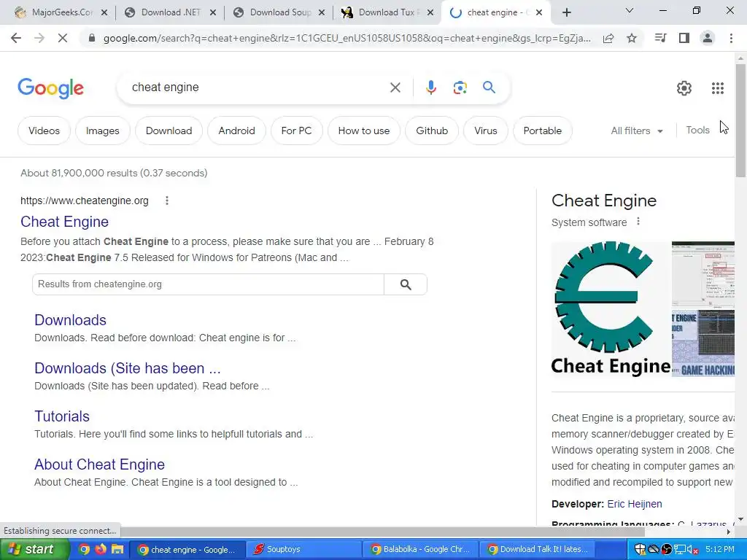Switch to Download Talk It! taskbar window
The height and width of the screenshot is (560, 747).
tap(538, 549)
